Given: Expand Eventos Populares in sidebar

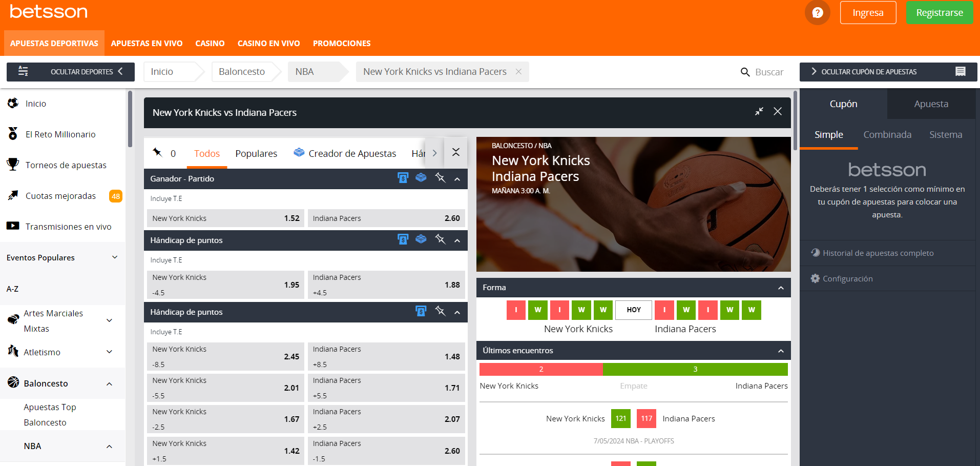Looking at the screenshot, I should [115, 257].
